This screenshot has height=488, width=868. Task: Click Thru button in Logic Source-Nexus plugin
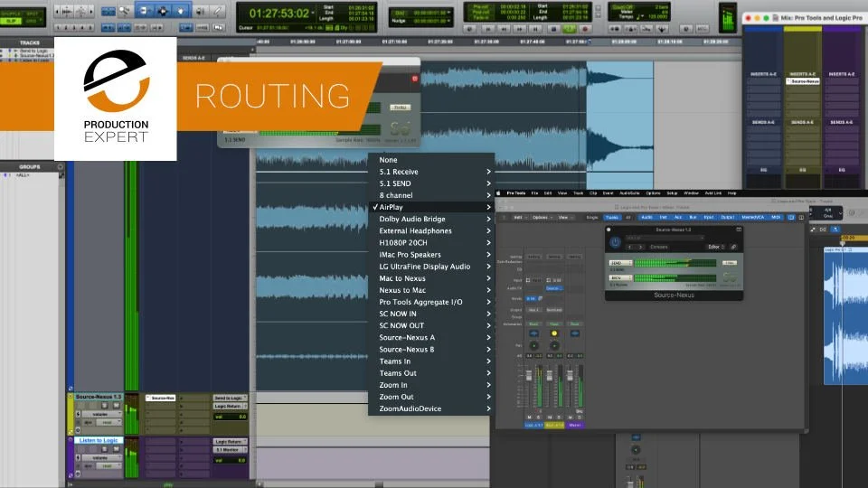click(730, 263)
